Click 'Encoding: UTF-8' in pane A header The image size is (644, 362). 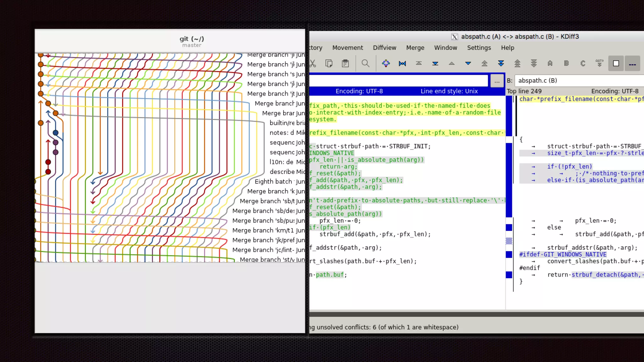point(359,91)
